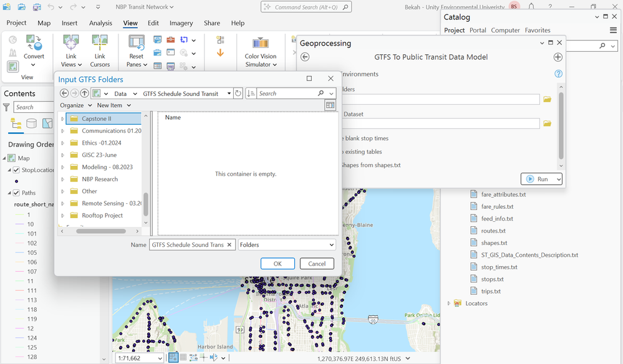Browse for the Input GTFS Folders
Screen dimensions: 623x364
click(547, 99)
